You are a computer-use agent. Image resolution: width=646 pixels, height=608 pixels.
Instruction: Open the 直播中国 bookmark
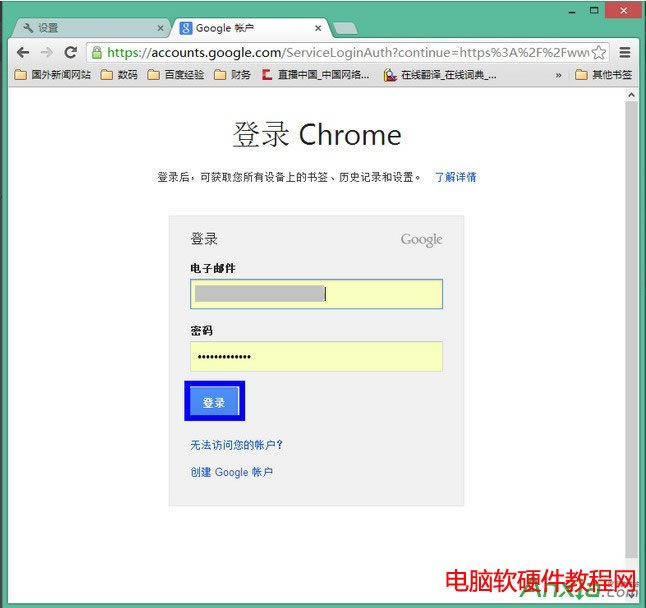pyautogui.click(x=316, y=75)
